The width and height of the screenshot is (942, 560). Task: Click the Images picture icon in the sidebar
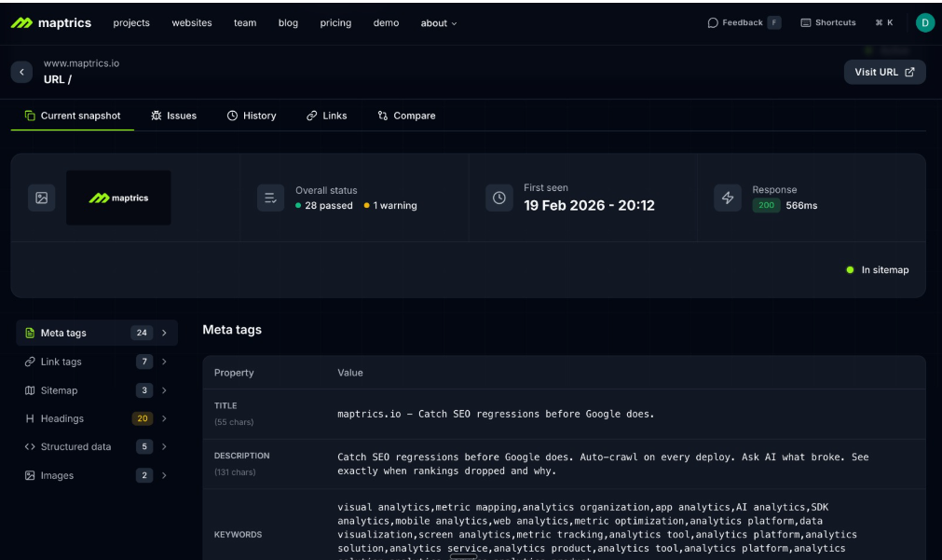(30, 475)
